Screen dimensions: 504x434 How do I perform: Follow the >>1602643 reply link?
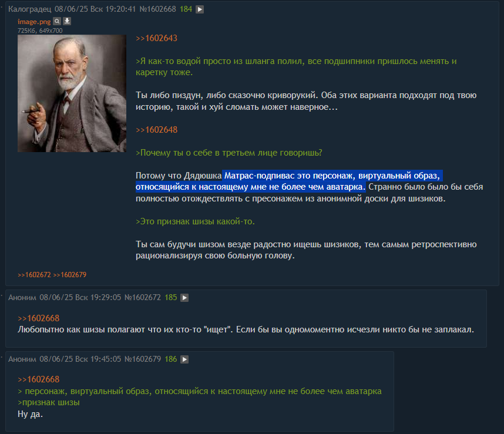tap(156, 38)
